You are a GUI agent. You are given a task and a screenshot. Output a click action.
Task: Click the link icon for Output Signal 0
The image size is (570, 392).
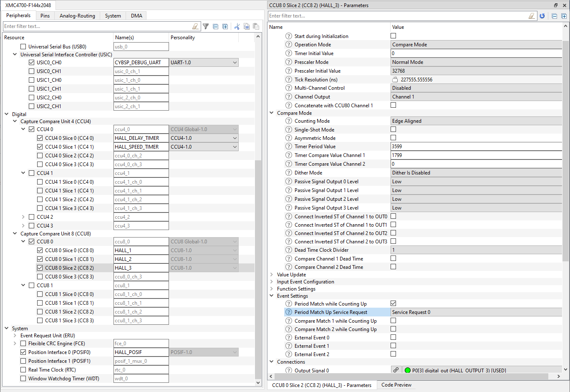point(396,370)
